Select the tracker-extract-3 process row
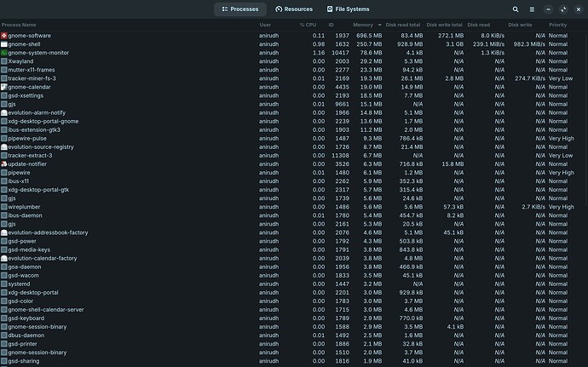Screen dimensions: 588x367 pos(292,156)
